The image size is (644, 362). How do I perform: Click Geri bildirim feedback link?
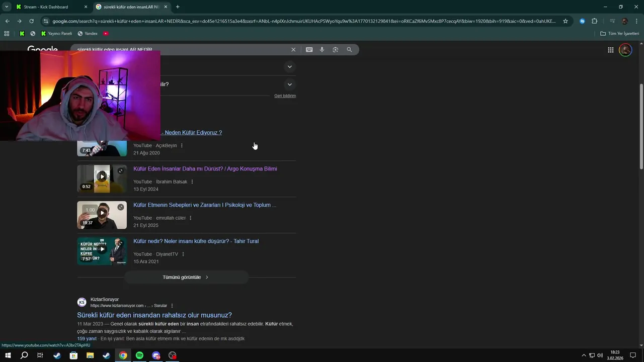point(285,96)
